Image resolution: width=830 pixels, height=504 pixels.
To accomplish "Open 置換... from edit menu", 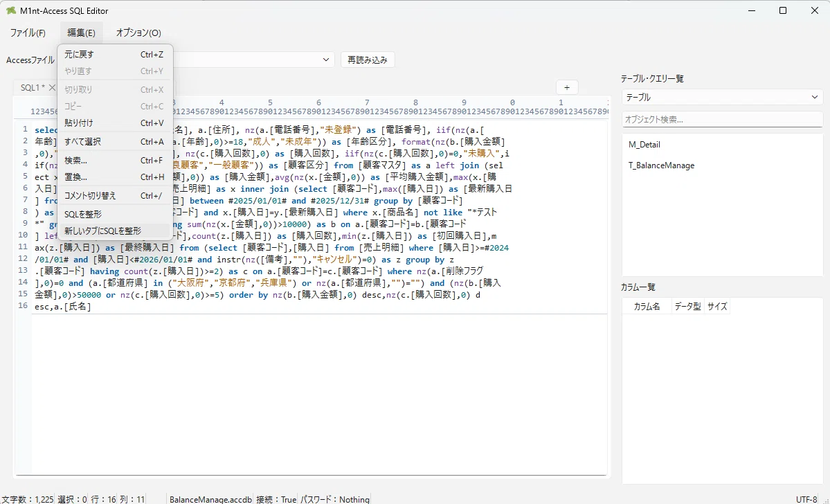I will pos(115,177).
